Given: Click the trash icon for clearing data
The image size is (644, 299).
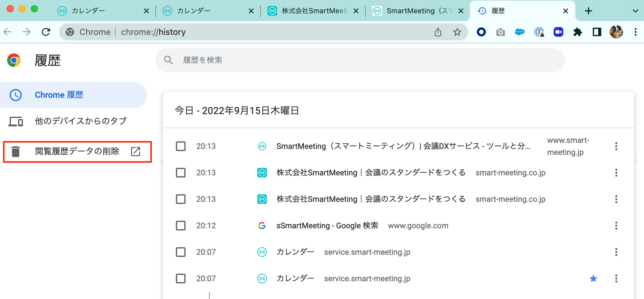Looking at the screenshot, I should 15,151.
